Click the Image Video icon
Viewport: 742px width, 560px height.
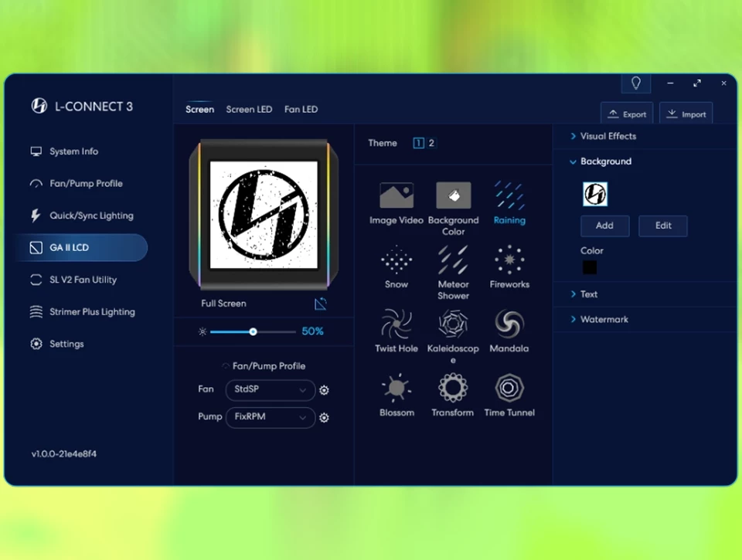(x=397, y=196)
